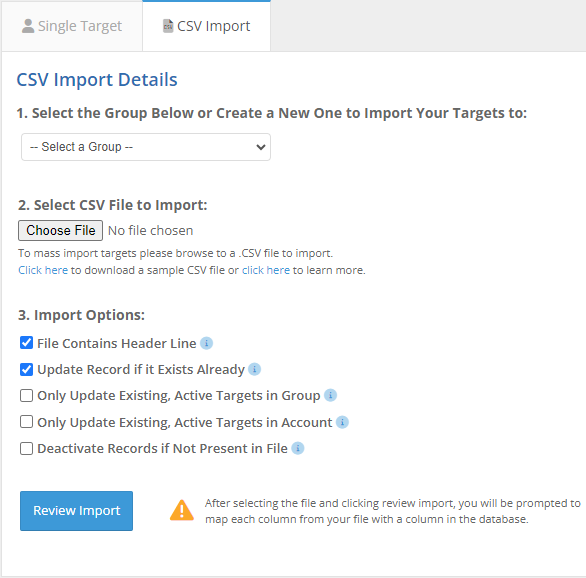Click the Choose File button
Image resolution: width=586 pixels, height=578 pixels.
61,231
